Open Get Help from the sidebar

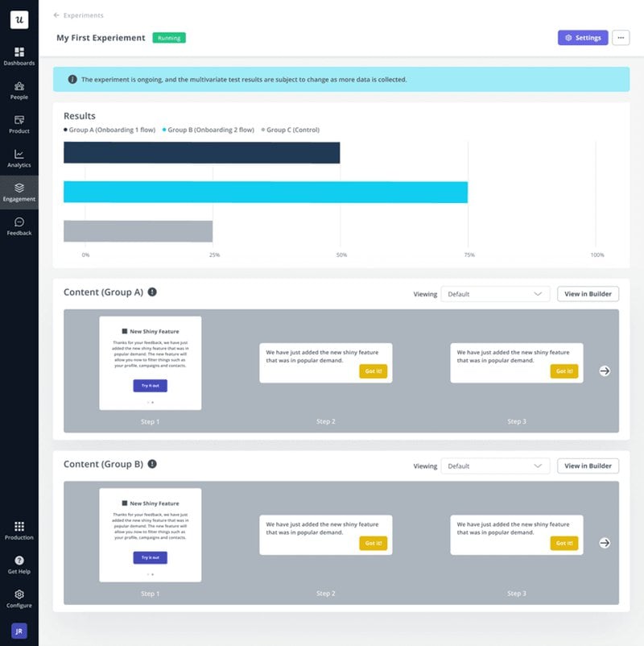pos(19,564)
